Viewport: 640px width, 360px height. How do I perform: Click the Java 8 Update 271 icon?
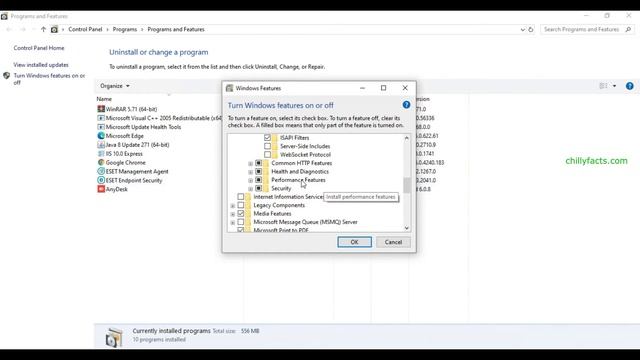pos(101,144)
